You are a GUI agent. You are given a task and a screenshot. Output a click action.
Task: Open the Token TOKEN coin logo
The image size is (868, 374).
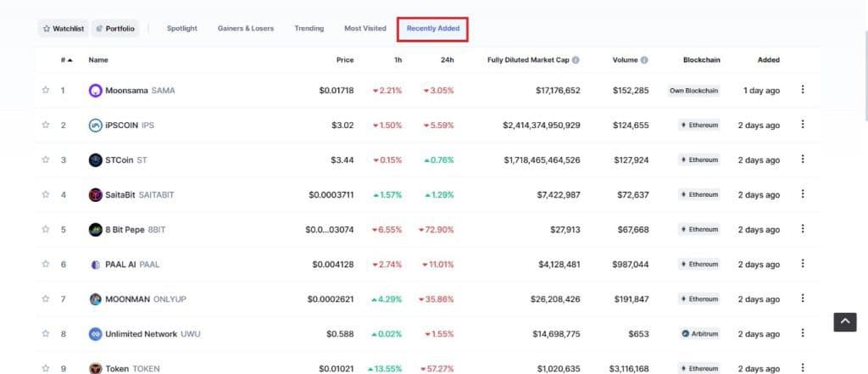point(95,368)
